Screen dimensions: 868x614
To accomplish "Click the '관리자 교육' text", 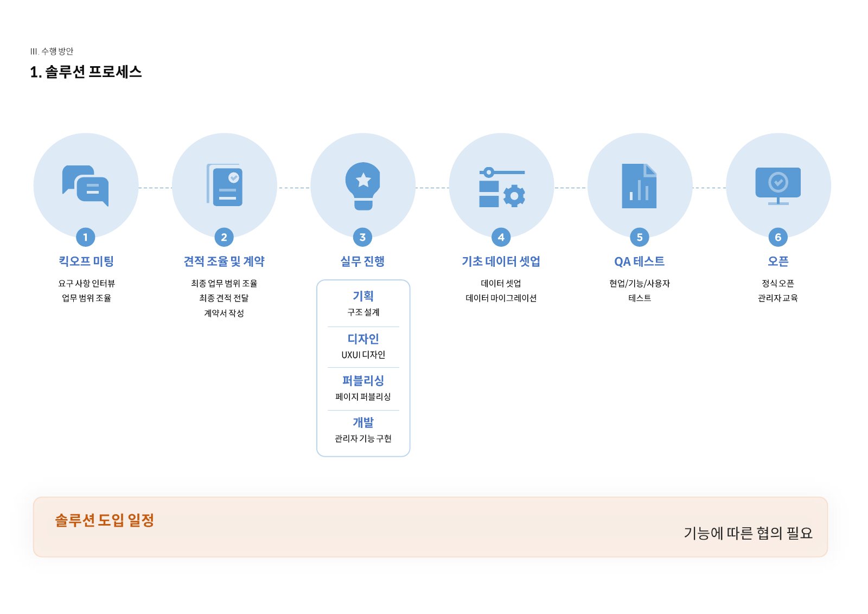I will click(778, 298).
